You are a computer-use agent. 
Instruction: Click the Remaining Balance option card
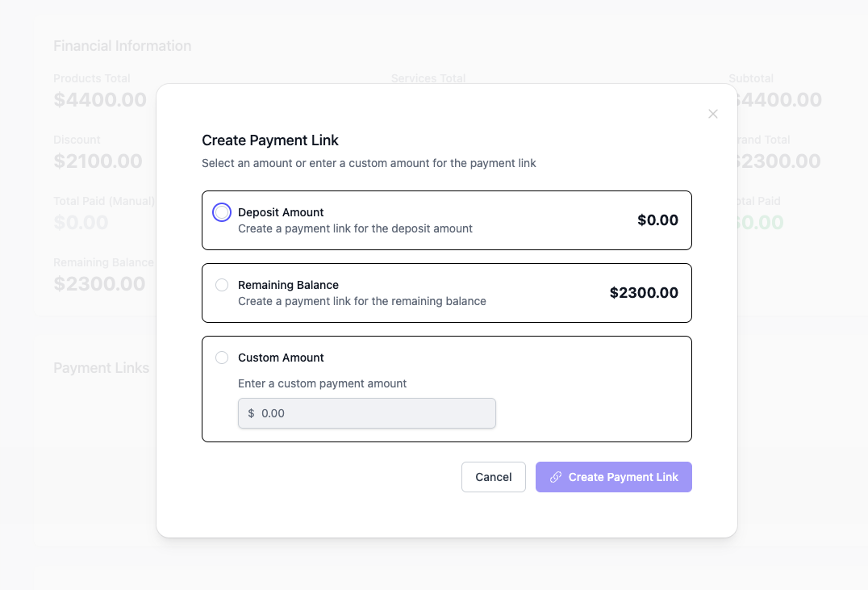[x=447, y=292]
